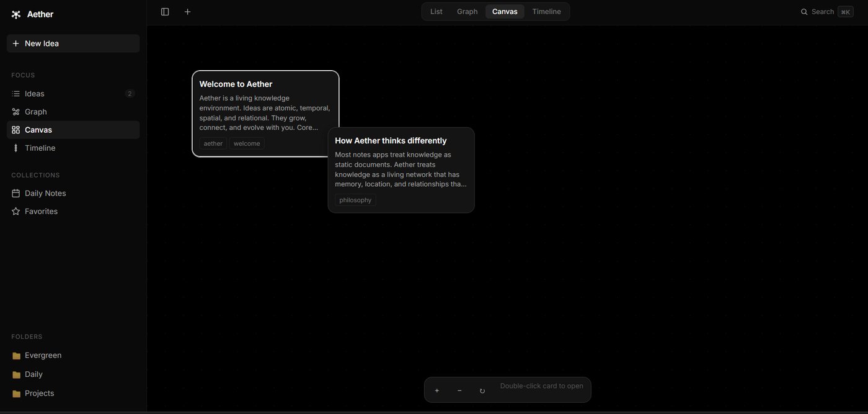Viewport: 868px width, 414px height.
Task: Click the Timeline icon in sidebar
Action: [16, 148]
